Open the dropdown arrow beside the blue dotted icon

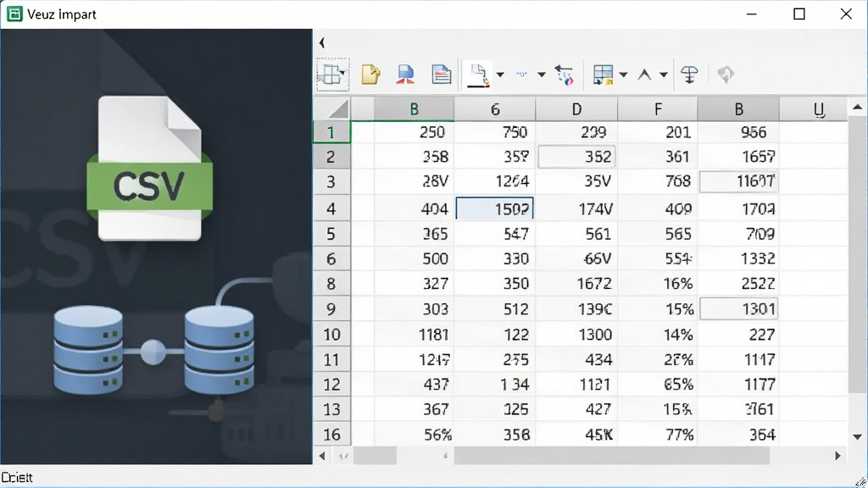(x=542, y=75)
